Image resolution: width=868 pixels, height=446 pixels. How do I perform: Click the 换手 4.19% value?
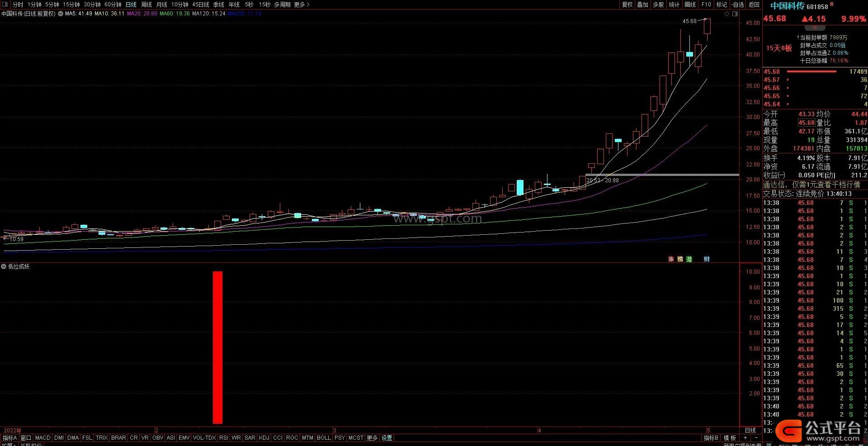[806, 158]
